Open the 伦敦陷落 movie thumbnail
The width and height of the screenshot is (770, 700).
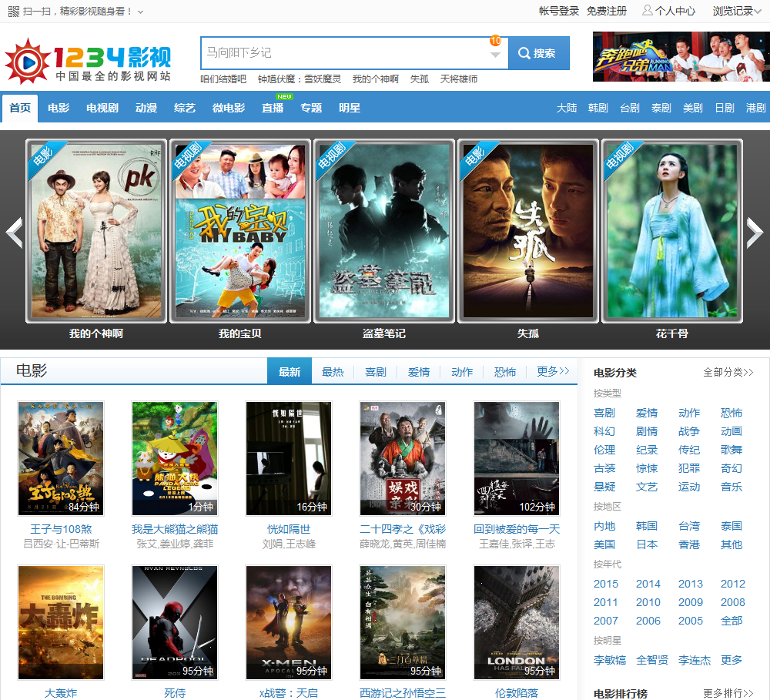pos(517,622)
